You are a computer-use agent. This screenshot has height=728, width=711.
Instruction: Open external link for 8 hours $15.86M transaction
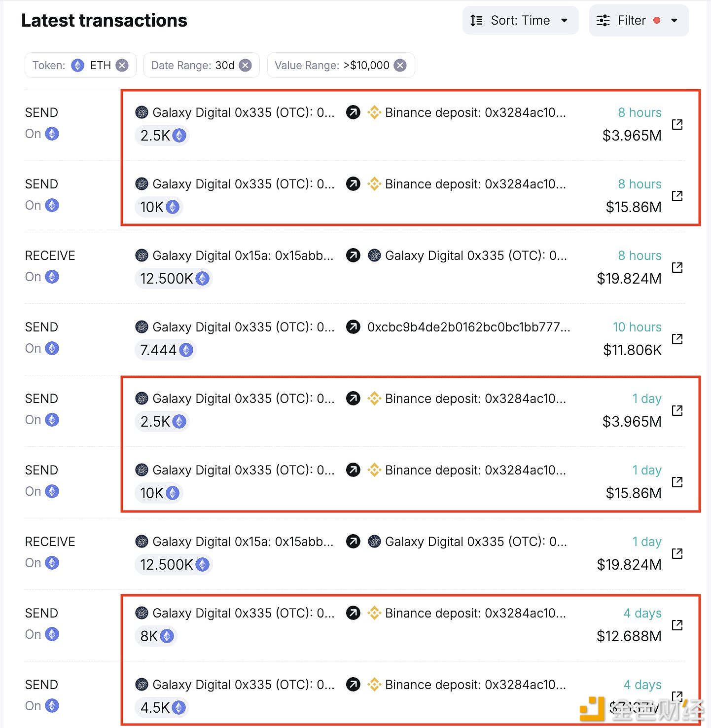pos(677,196)
